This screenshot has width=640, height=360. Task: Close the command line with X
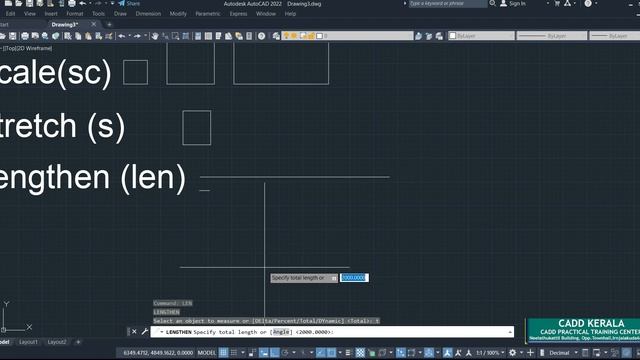click(134, 331)
